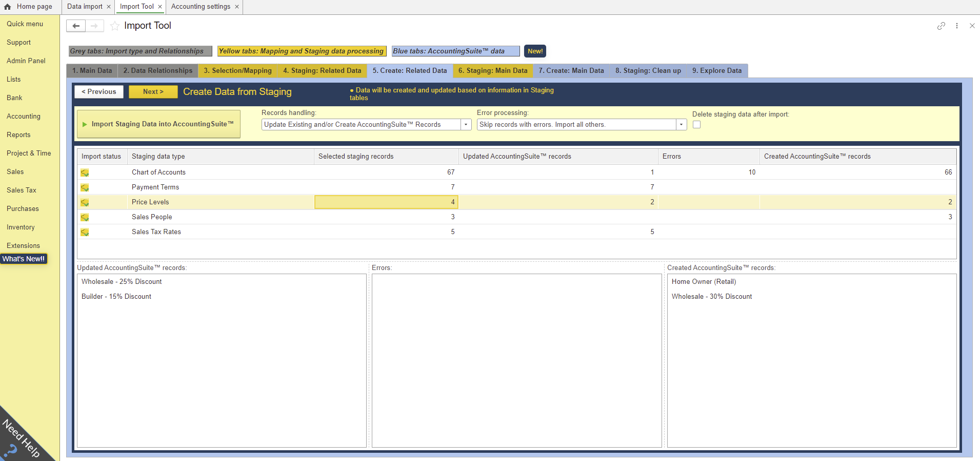This screenshot has height=461, width=980.
Task: Open Sales section in the sidebar
Action: pyautogui.click(x=15, y=172)
